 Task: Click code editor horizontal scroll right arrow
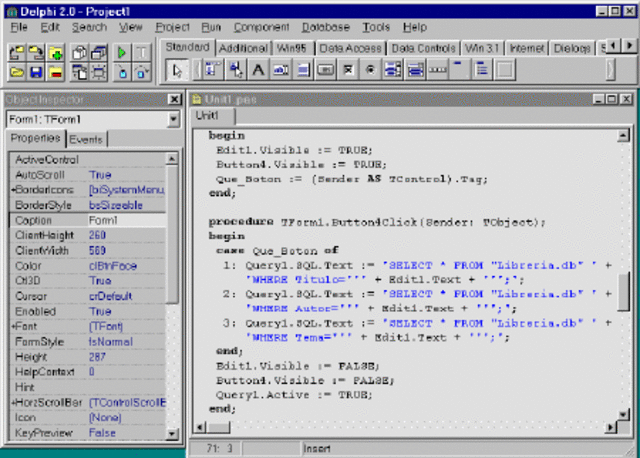tap(610, 427)
